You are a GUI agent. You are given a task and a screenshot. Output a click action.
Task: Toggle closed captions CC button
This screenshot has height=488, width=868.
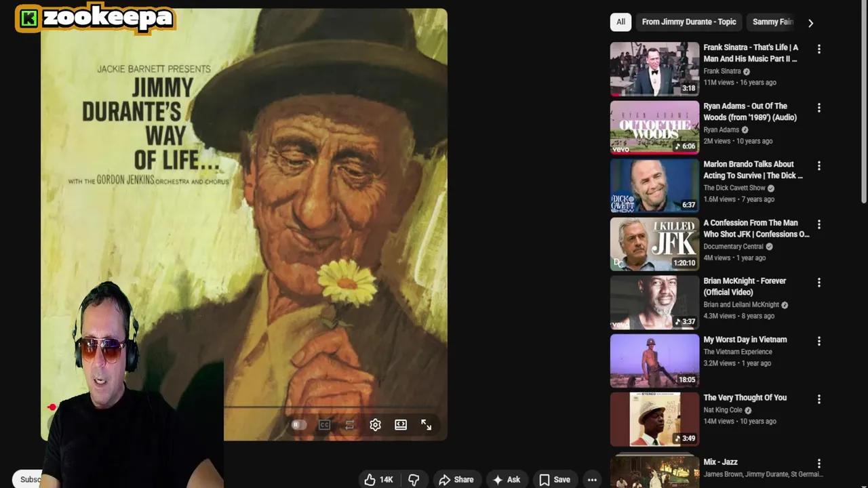tap(325, 425)
